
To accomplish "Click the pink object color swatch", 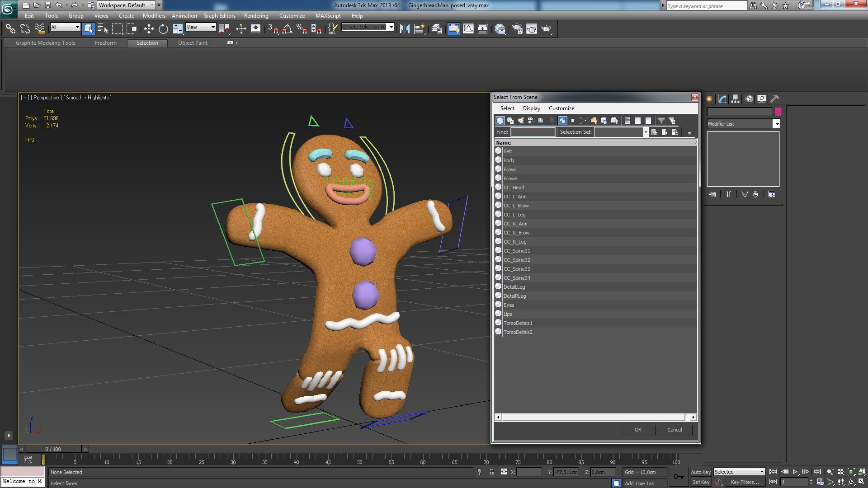I will [x=778, y=112].
